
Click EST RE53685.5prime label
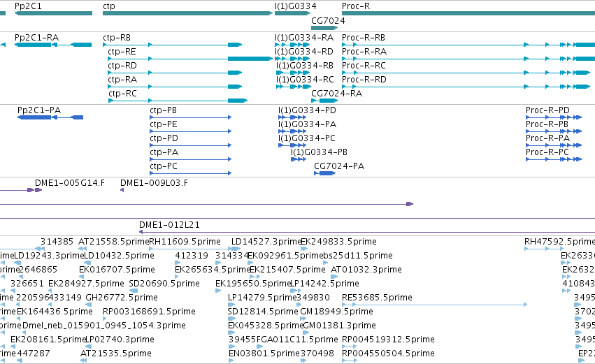point(377,298)
